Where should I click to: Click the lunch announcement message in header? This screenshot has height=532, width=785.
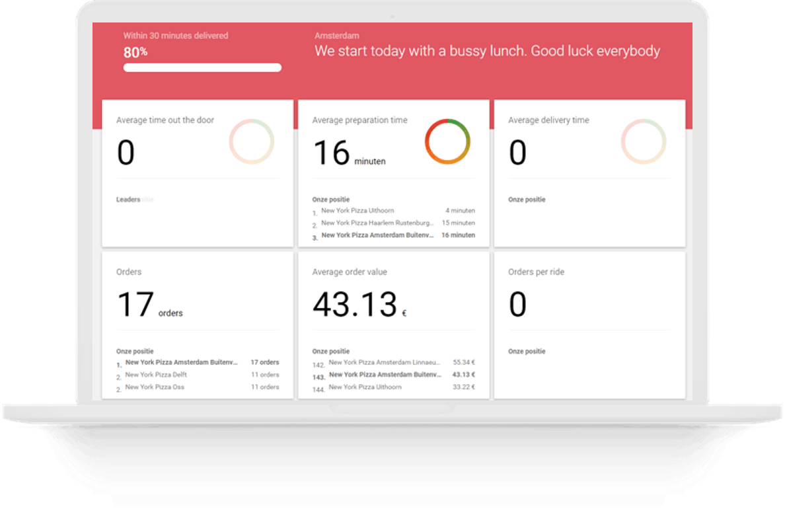[x=487, y=52]
